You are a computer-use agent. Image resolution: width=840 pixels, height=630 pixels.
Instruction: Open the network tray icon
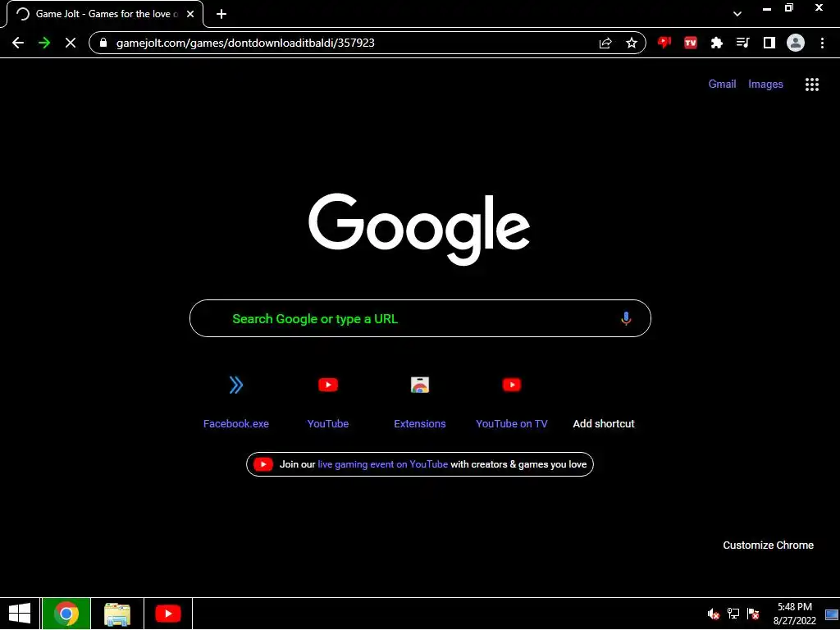click(x=733, y=614)
